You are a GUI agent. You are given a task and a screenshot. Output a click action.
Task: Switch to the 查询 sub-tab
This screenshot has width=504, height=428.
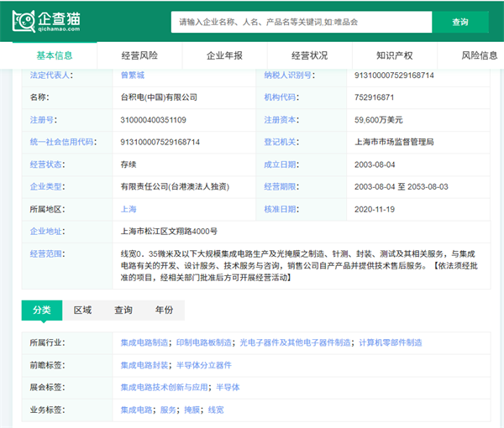click(123, 311)
